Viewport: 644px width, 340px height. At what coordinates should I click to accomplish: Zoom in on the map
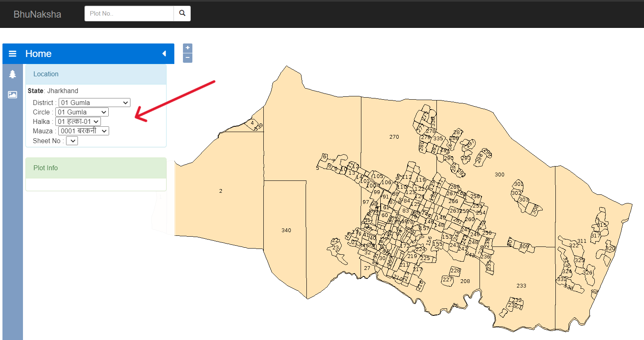coord(187,48)
